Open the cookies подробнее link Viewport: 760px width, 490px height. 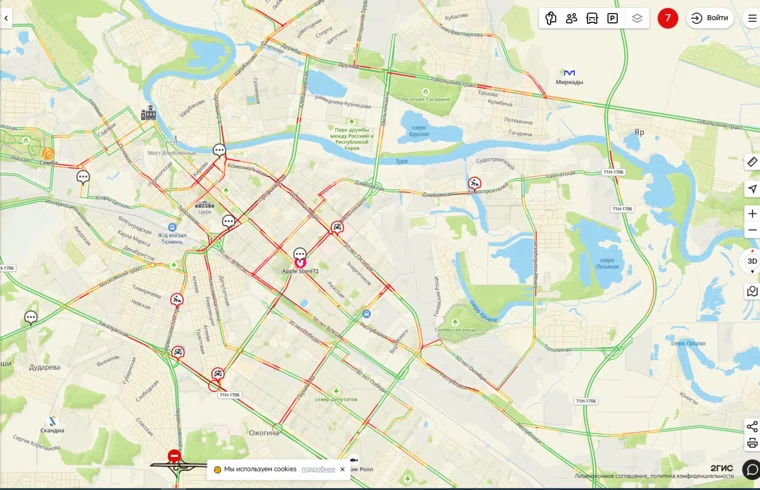pyautogui.click(x=318, y=469)
